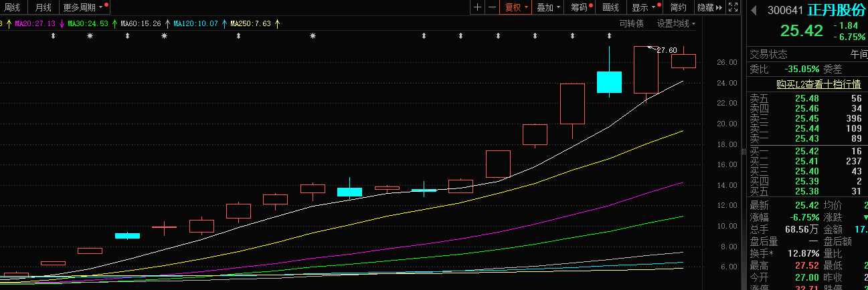Click the 可转债 button
The height and width of the screenshot is (290, 868).
pyautogui.click(x=631, y=23)
